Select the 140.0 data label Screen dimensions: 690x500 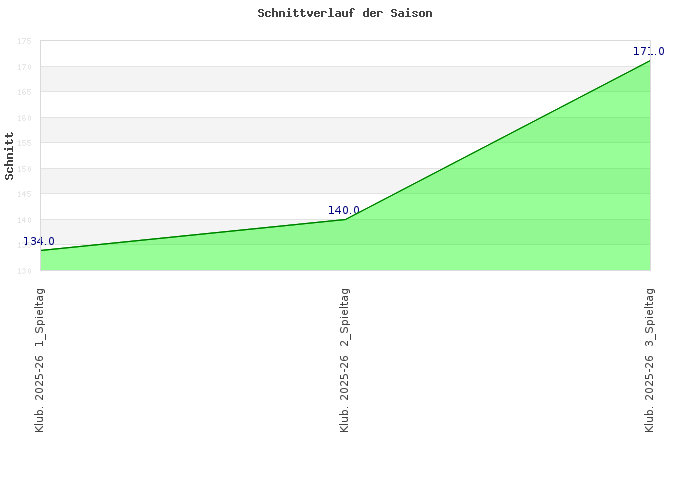(x=343, y=210)
